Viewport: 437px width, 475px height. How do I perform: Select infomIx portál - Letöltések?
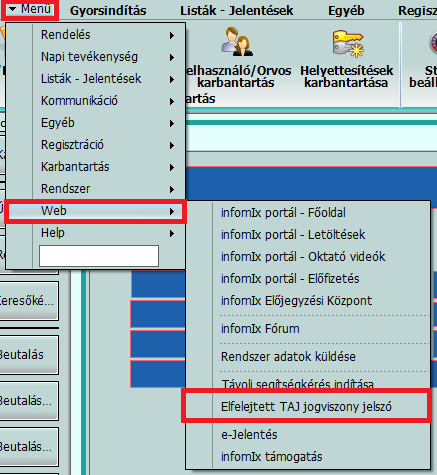[293, 235]
